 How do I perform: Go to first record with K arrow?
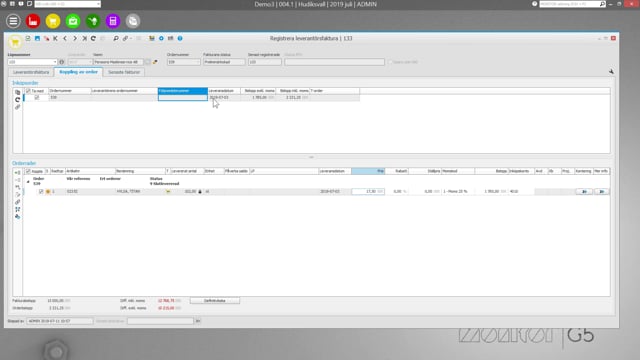56,38
